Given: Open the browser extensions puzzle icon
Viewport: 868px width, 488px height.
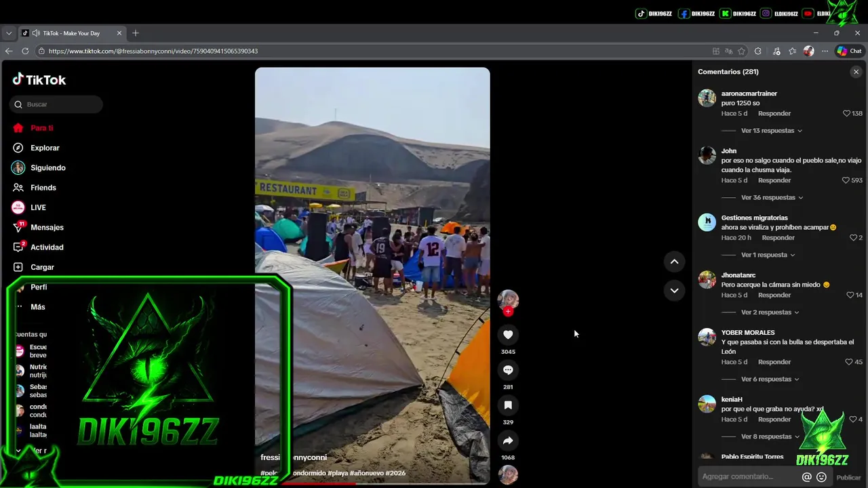Looking at the screenshot, I should (x=757, y=51).
